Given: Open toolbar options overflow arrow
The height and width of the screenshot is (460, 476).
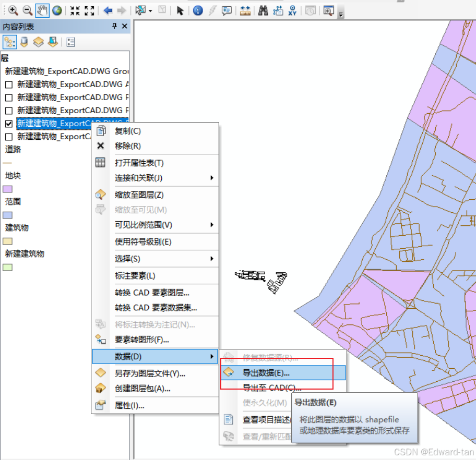Looking at the screenshot, I should click(341, 14).
